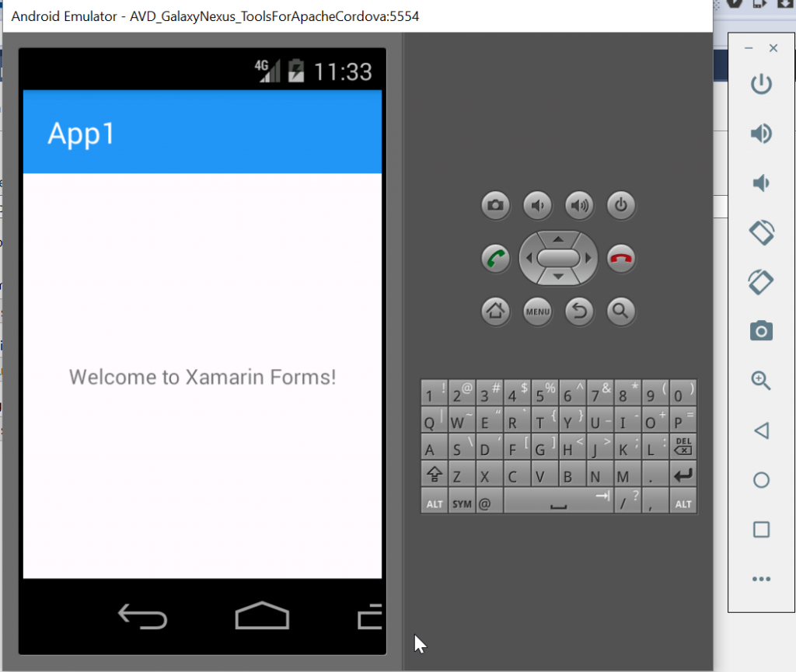This screenshot has height=672, width=796.
Task: Click the hardware search magnifier button
Action: 621,311
